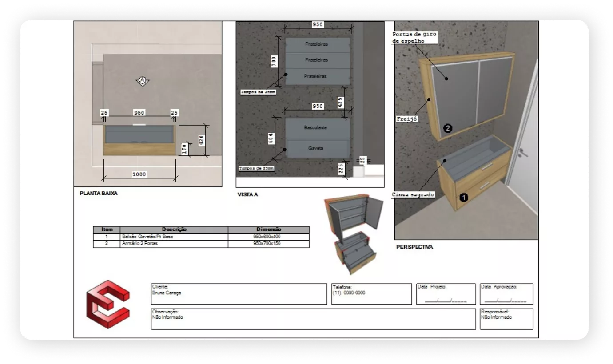Click the Observação field
613x364 pixels.
click(x=313, y=319)
